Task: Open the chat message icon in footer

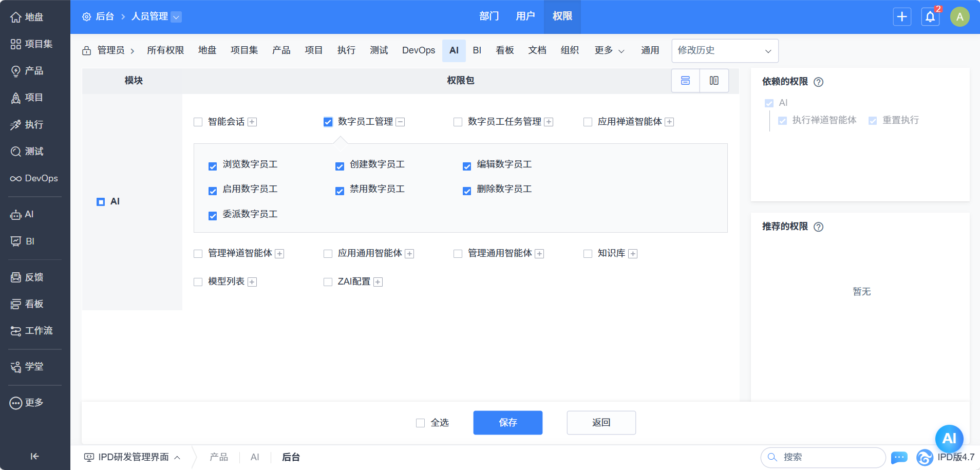Action: (899, 457)
